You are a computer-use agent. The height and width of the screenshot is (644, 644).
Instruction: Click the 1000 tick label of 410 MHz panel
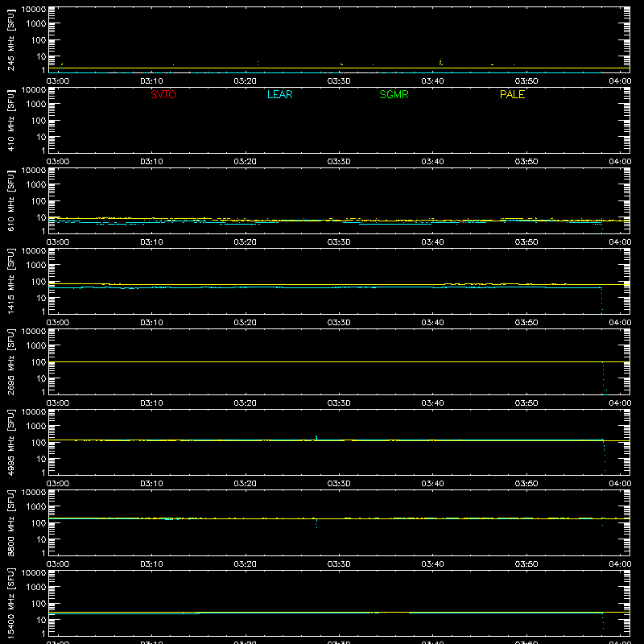click(36, 105)
